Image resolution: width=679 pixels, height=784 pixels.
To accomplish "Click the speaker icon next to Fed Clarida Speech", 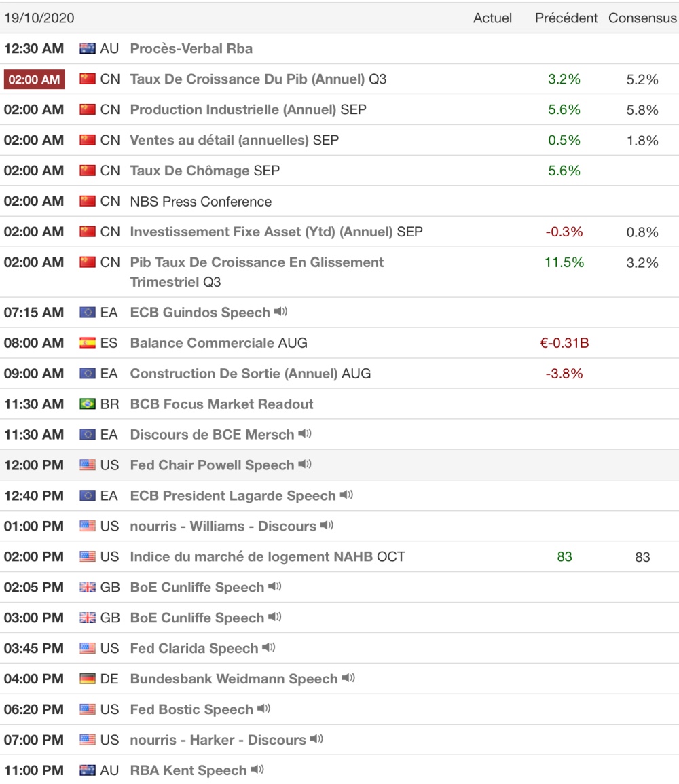I will (x=269, y=647).
